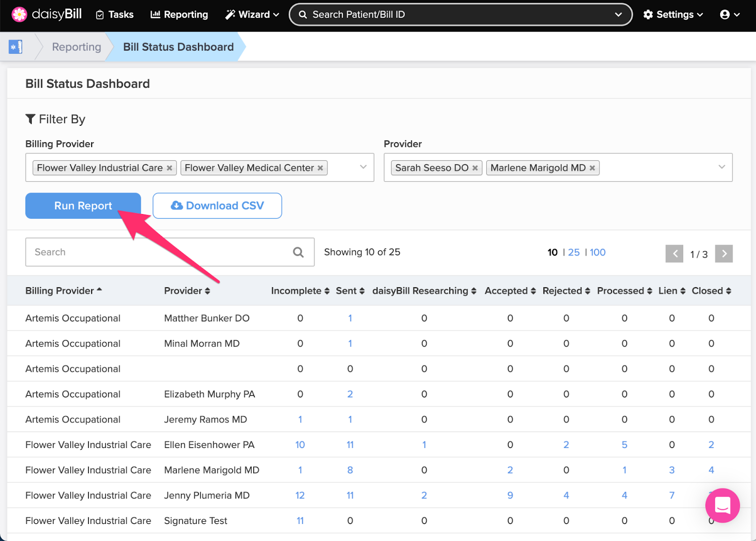The height and width of the screenshot is (541, 756).
Task: Open Sent count for Minal Morran MD
Action: [x=350, y=343]
